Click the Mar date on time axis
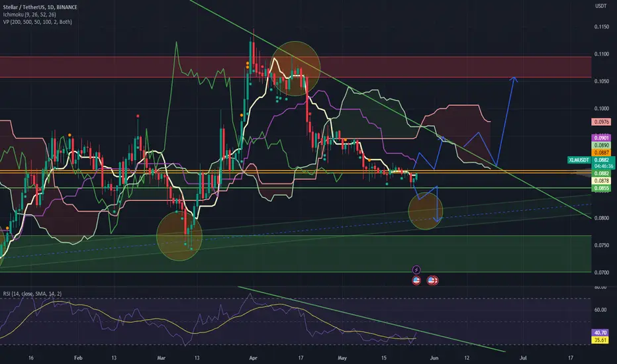617x364 pixels. point(161,357)
